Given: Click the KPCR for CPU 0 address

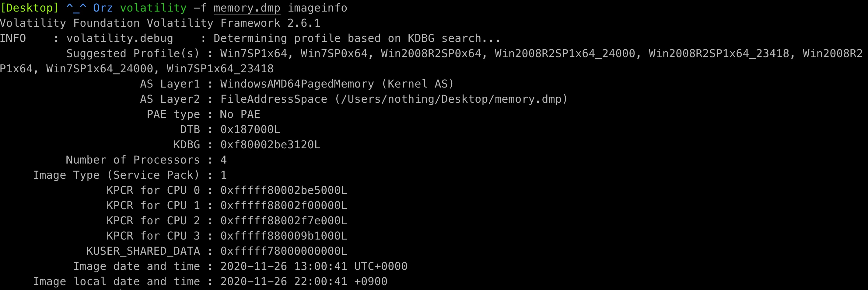Looking at the screenshot, I should (x=284, y=190).
